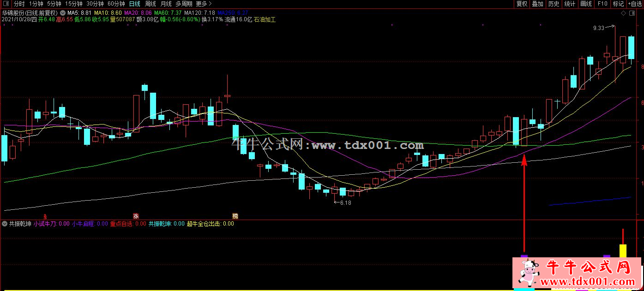Expand 共振乾坤 indicator dropdown arrow
The image size is (644, 291).
[x=5, y=224]
